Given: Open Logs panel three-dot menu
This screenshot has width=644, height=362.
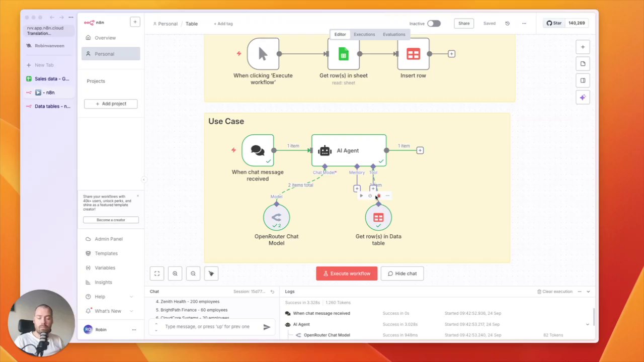Looking at the screenshot, I should [x=580, y=292].
